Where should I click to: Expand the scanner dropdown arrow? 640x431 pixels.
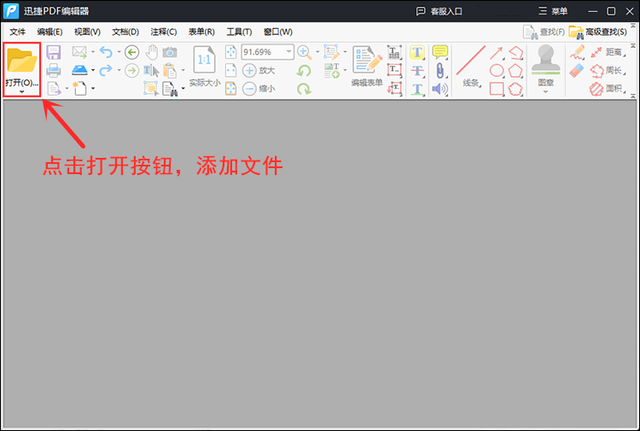(93, 70)
